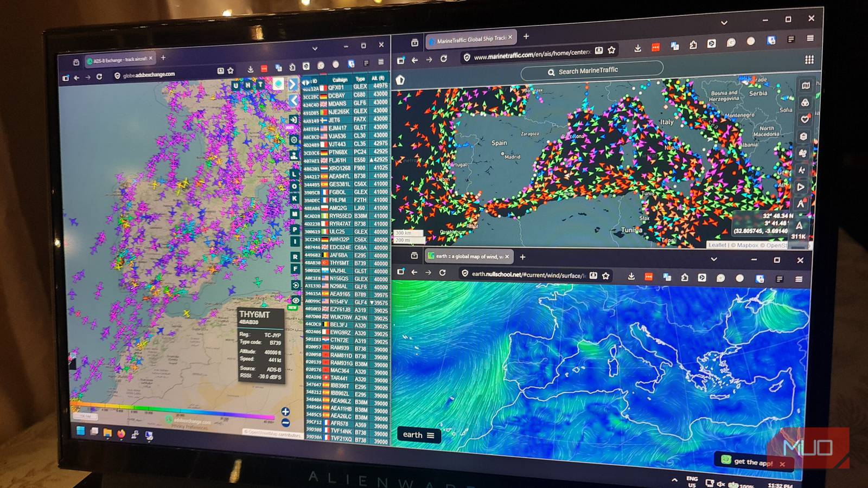List all tabs in ADS-B Exchange window
Image resolution: width=868 pixels, height=488 pixels.
[x=315, y=48]
